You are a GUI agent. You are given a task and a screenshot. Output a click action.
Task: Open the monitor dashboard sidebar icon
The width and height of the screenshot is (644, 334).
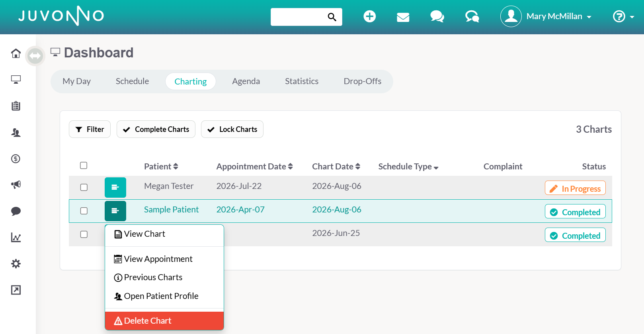[x=16, y=80]
